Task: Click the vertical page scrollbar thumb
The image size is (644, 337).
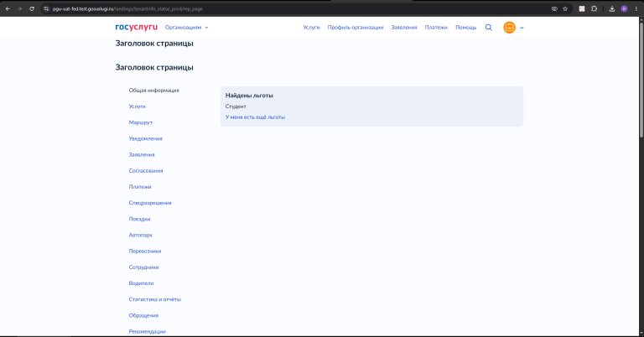Action: 641,78
